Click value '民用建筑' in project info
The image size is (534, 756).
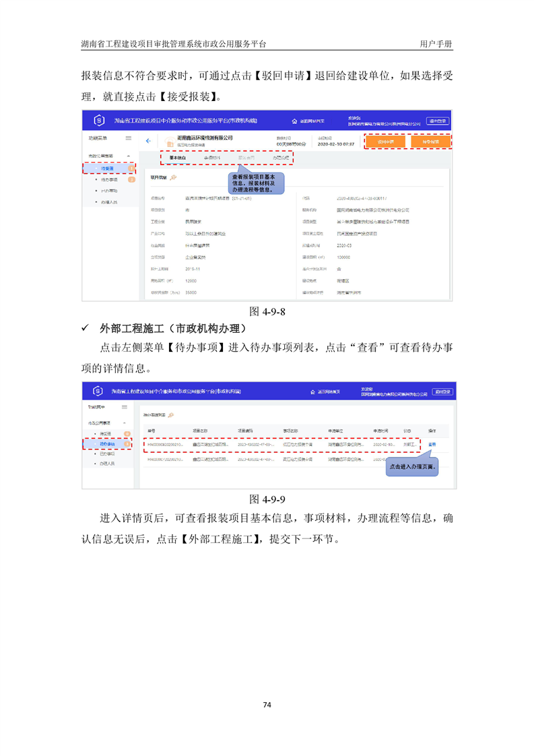point(193,222)
